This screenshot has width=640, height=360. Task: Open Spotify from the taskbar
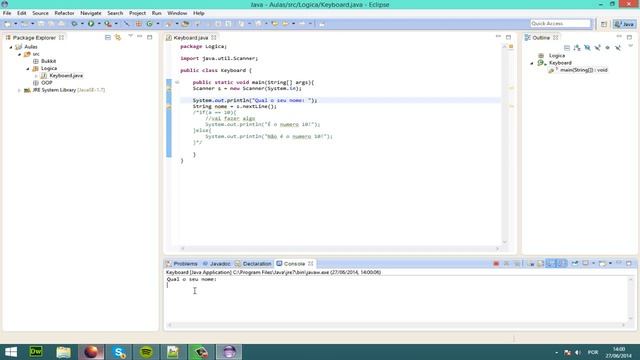(146, 351)
